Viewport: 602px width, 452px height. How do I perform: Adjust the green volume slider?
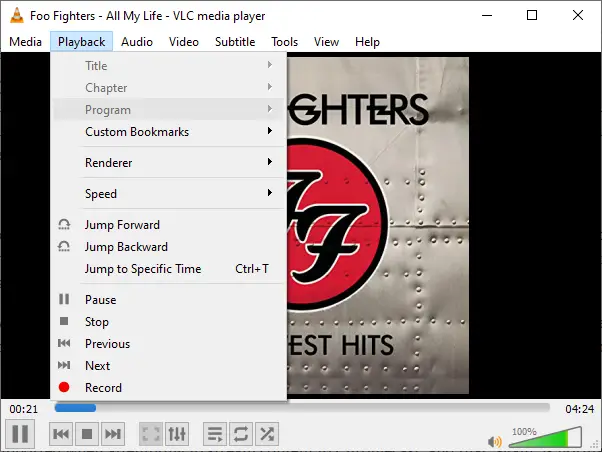point(545,437)
